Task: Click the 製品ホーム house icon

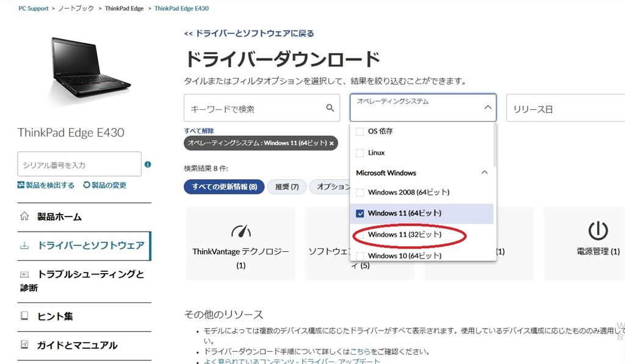Action: pyautogui.click(x=24, y=216)
